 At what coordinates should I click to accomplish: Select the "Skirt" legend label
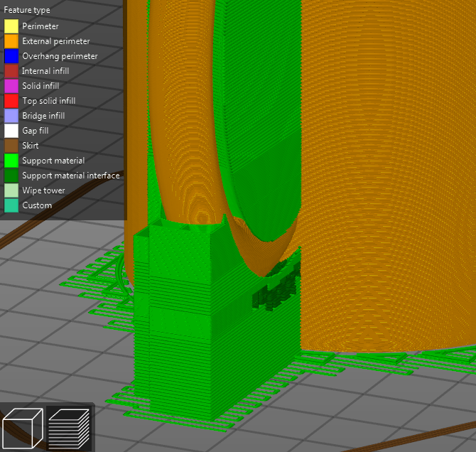(x=31, y=146)
